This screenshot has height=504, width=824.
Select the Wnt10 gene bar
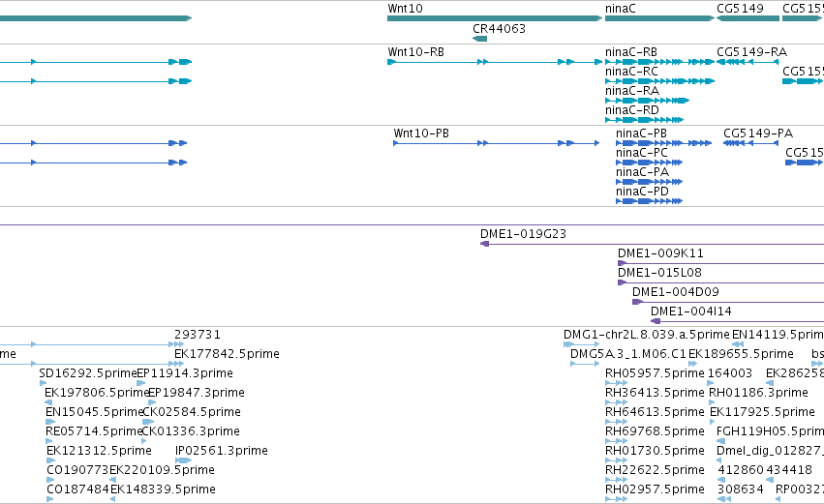coord(495,18)
